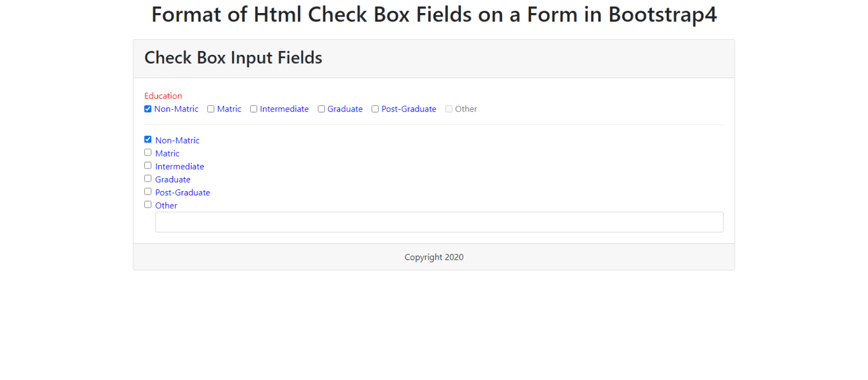868x380 pixels.
Task: Select the Post-Graduate checkbox in the top row
Action: [375, 109]
